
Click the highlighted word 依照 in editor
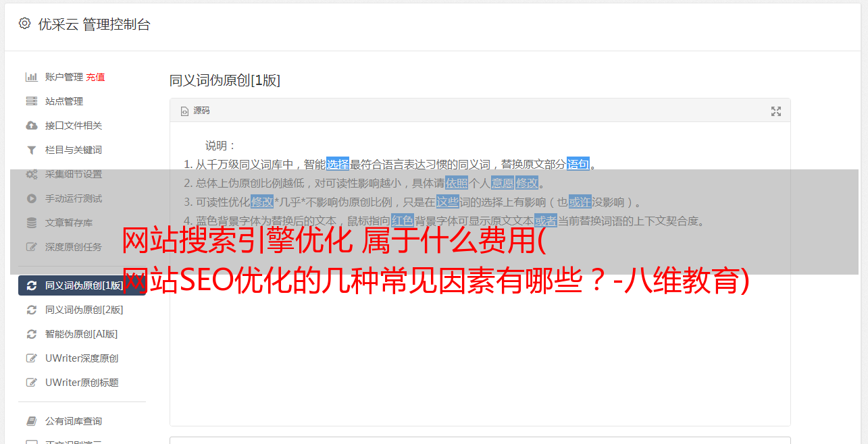coord(457,183)
